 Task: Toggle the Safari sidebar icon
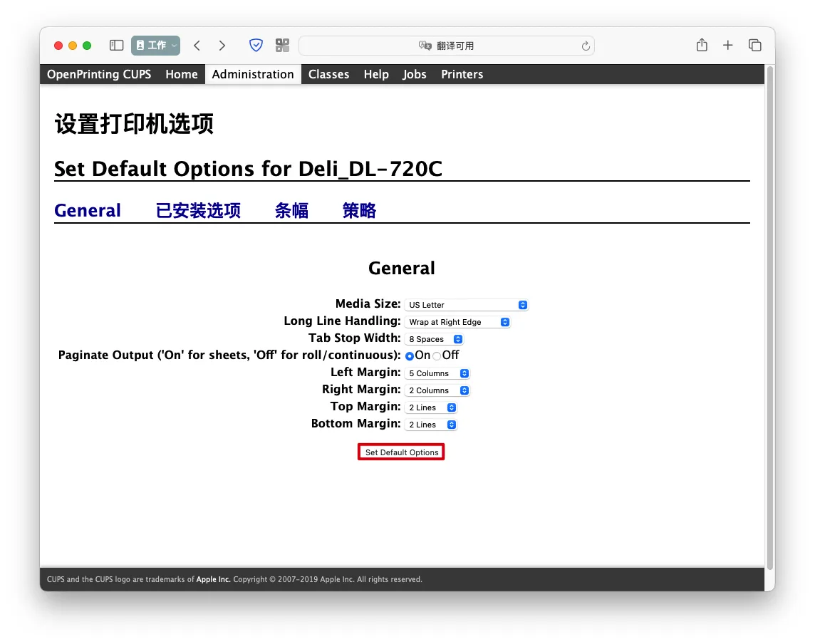(x=117, y=46)
